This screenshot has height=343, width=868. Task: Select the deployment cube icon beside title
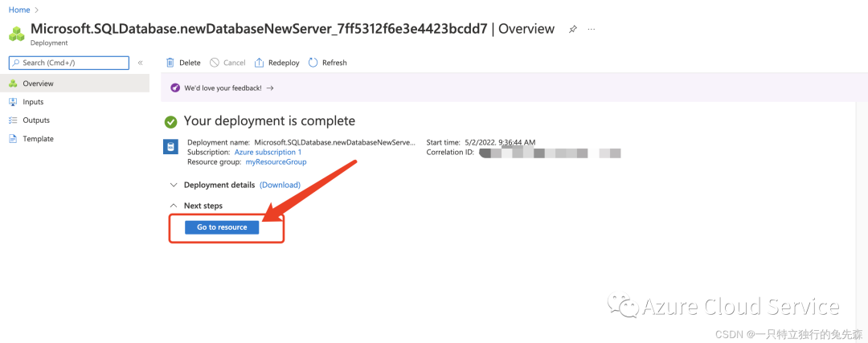coord(17,34)
